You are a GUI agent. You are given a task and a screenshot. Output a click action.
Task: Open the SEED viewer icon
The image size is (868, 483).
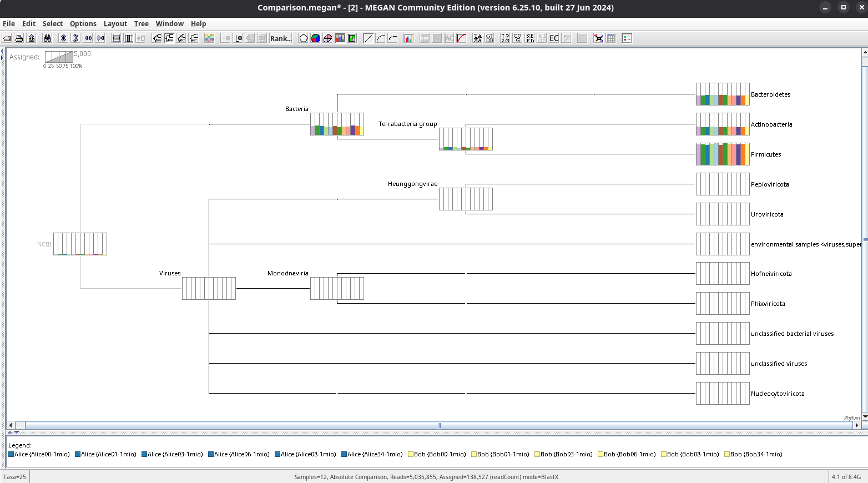530,38
